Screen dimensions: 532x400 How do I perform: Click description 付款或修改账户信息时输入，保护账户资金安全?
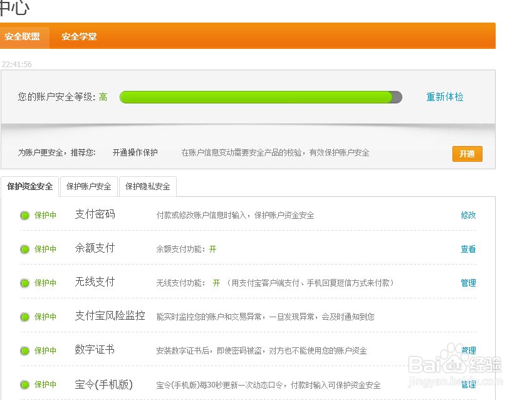point(235,215)
